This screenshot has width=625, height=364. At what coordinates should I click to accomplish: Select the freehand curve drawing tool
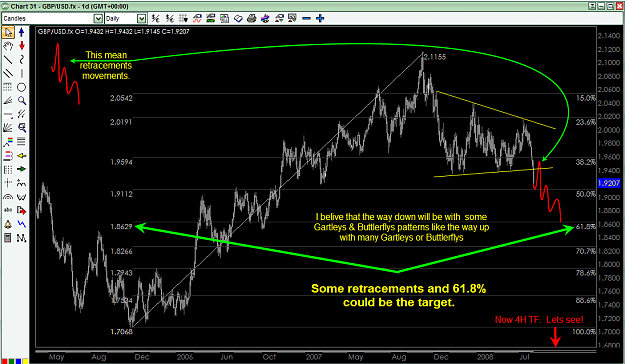[22, 59]
